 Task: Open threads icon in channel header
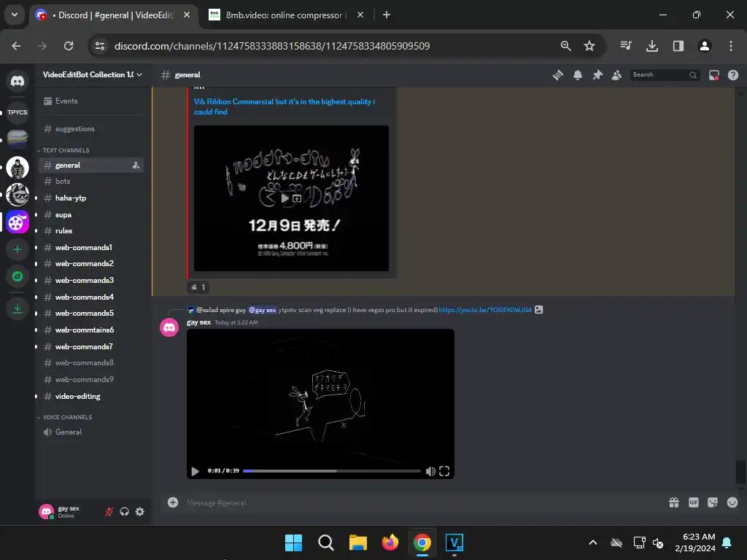pyautogui.click(x=558, y=75)
